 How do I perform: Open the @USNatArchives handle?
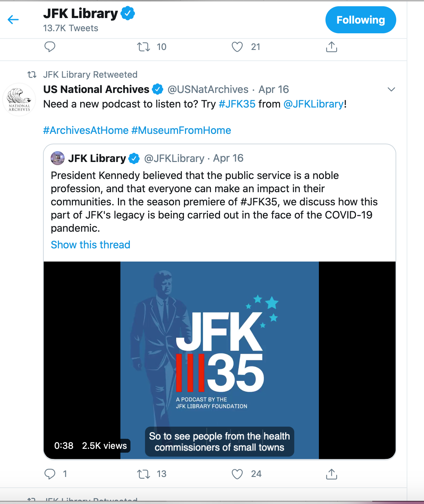(x=208, y=89)
